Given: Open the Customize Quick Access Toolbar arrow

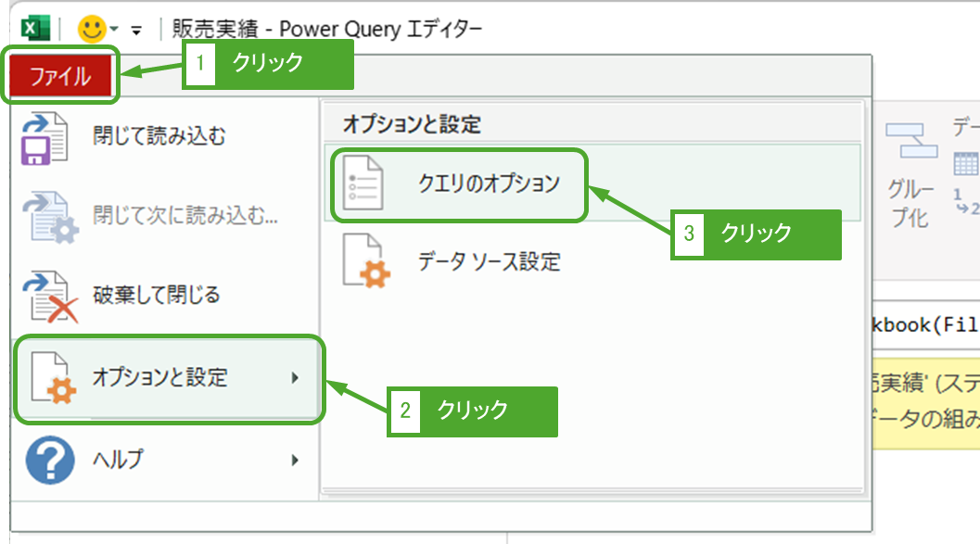Looking at the screenshot, I should (136, 31).
